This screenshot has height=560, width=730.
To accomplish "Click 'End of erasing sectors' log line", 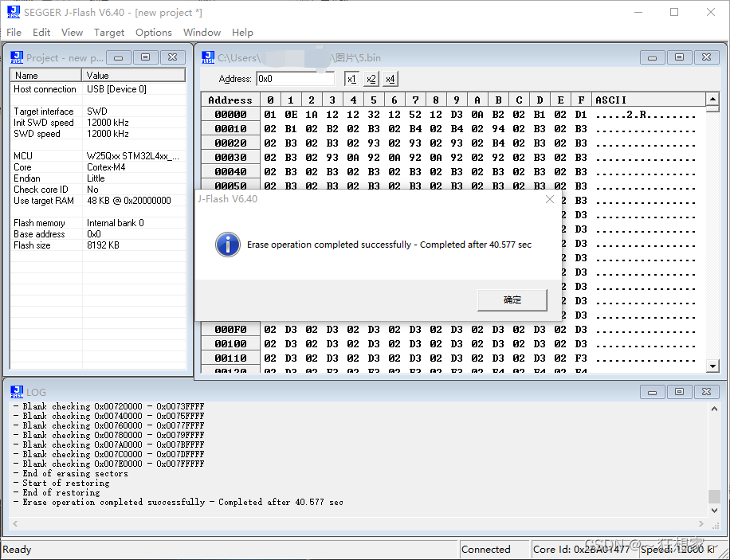I will (x=71, y=473).
